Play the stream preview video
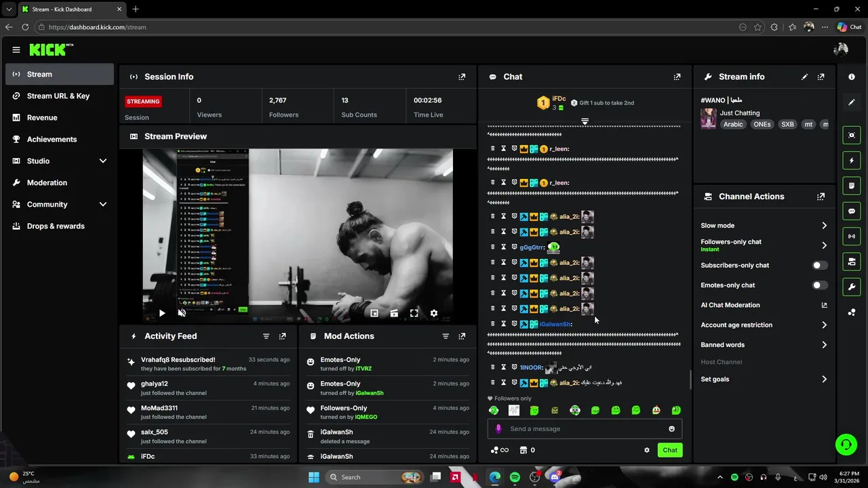The height and width of the screenshot is (488, 868). (162, 313)
